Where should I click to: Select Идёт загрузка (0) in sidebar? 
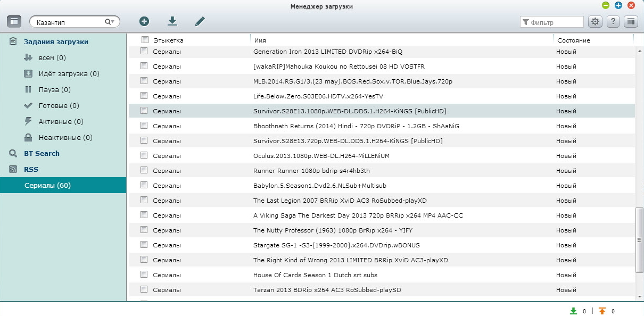69,73
